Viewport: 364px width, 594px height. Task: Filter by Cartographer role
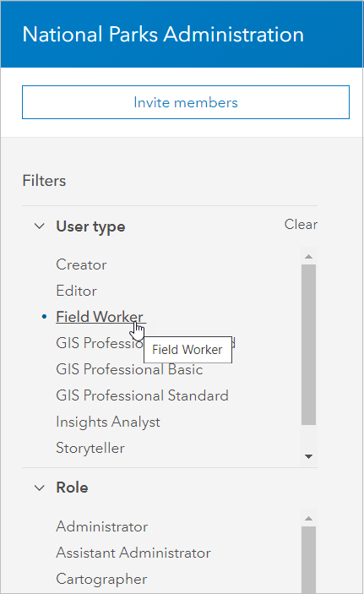pos(101,580)
